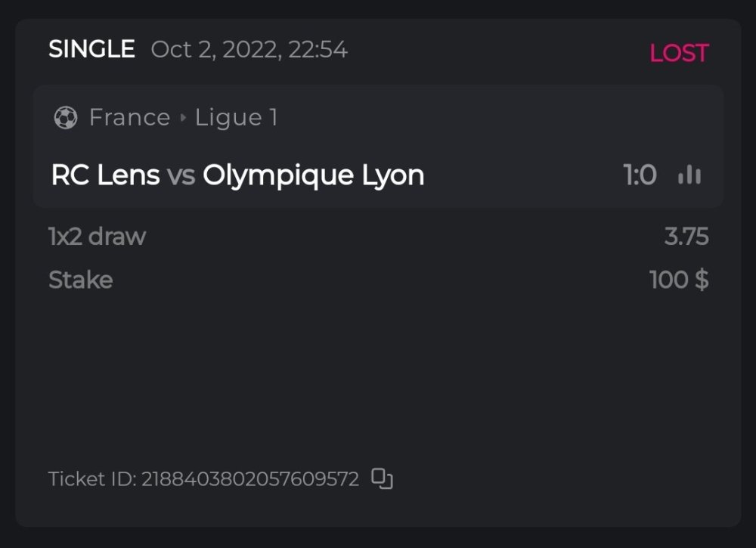The width and height of the screenshot is (756, 548).
Task: Click the RC Lens team name
Action: pyautogui.click(x=105, y=175)
